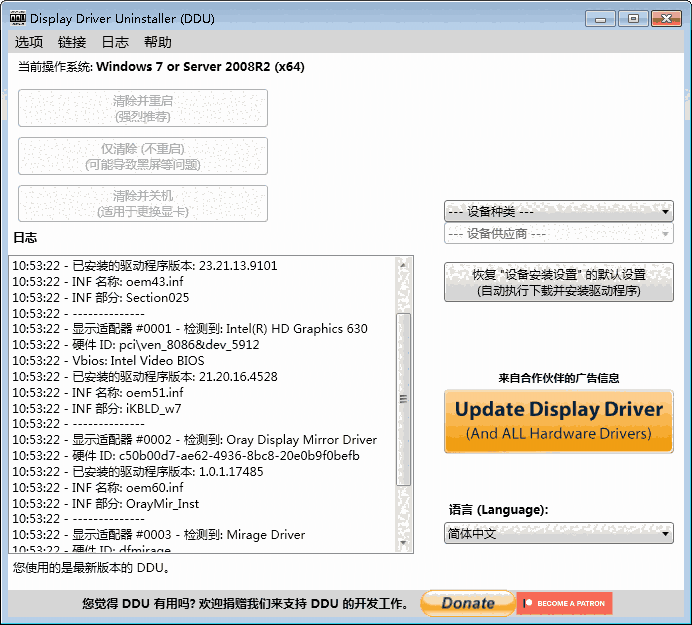Click the Donate button
The height and width of the screenshot is (625, 692).
[x=468, y=603]
